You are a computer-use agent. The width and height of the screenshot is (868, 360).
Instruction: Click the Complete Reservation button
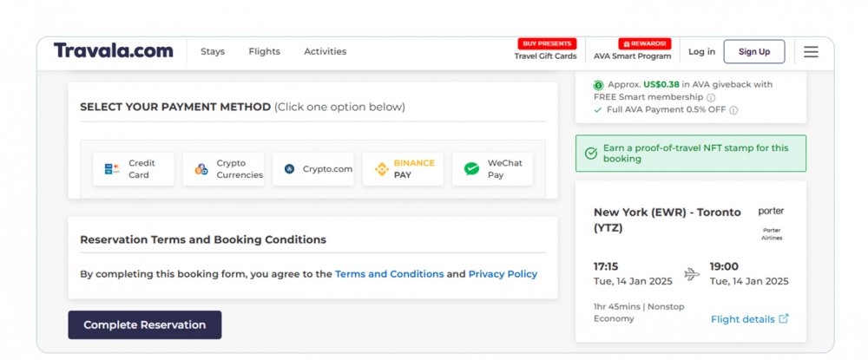click(x=144, y=324)
